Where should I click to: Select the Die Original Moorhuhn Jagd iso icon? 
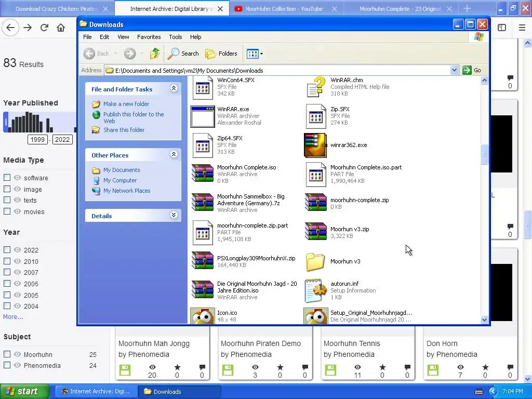[203, 289]
